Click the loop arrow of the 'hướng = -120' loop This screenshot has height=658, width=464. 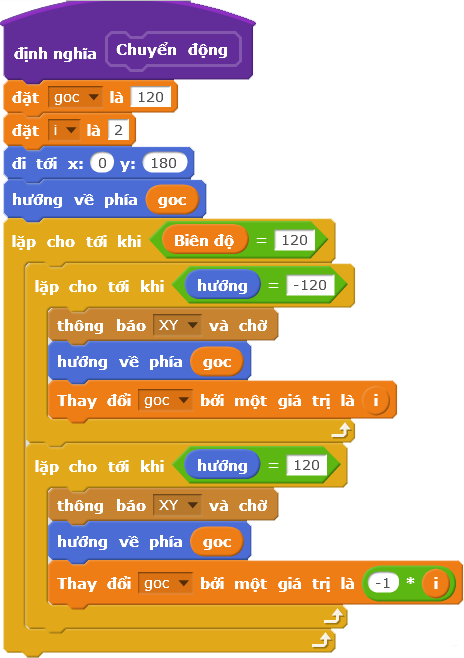[x=341, y=430]
